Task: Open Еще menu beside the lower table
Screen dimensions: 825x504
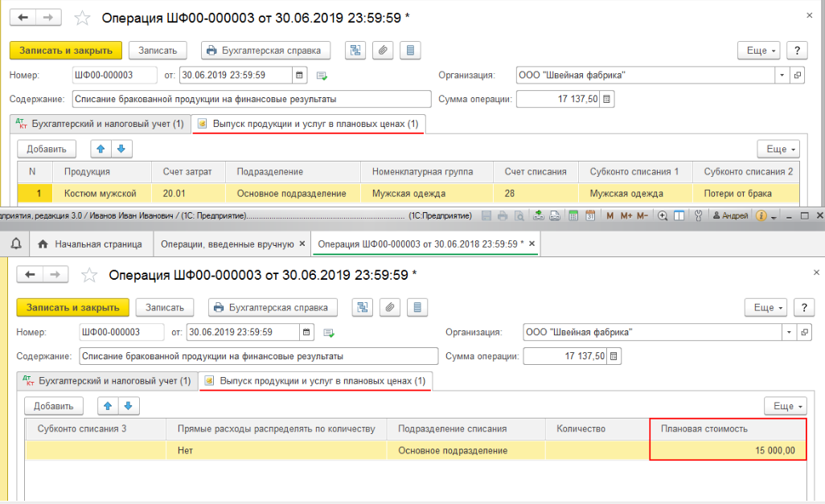Action: coord(784,406)
